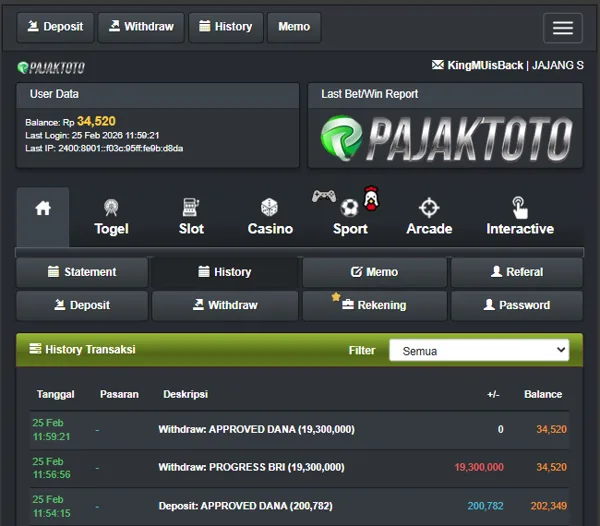600x526 pixels.
Task: Switch to the Slot tab label
Action: (x=191, y=229)
